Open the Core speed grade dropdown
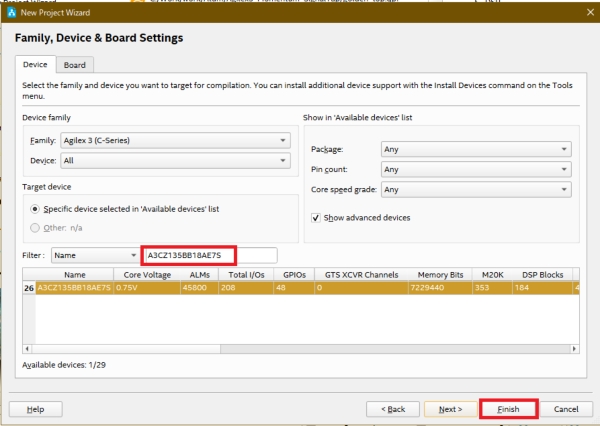 (x=475, y=189)
